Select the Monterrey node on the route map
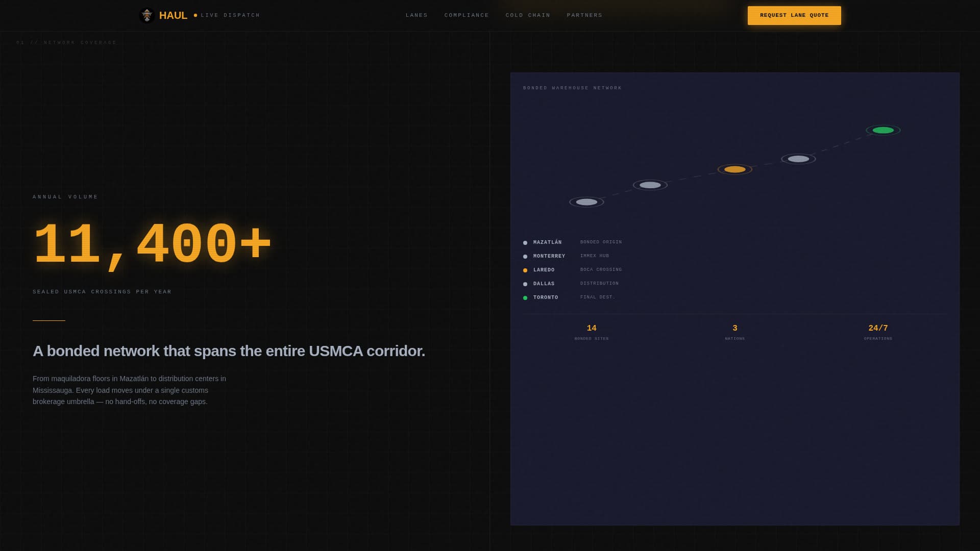 650,185
